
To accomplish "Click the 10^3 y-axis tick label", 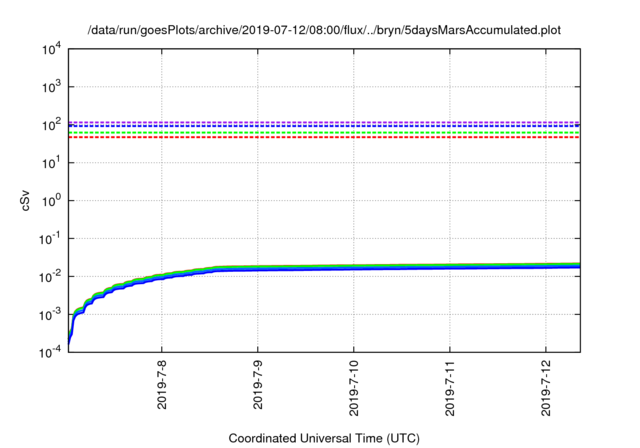I will click(51, 87).
